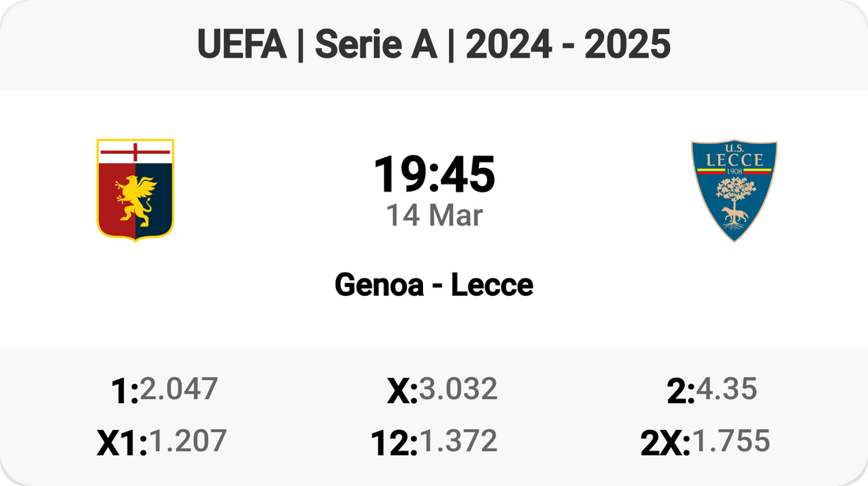Screen dimensions: 868x486
Task: Open the Genoa - Lecce match title
Action: (x=434, y=285)
